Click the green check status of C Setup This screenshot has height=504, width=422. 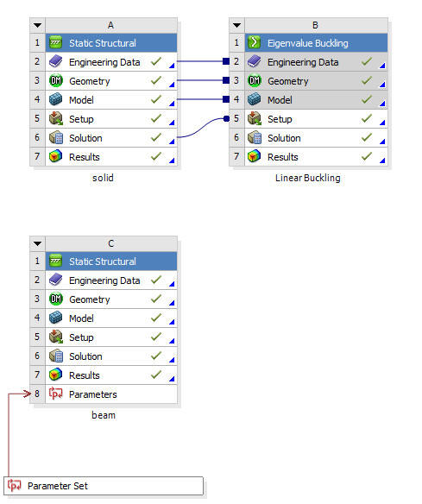156,337
